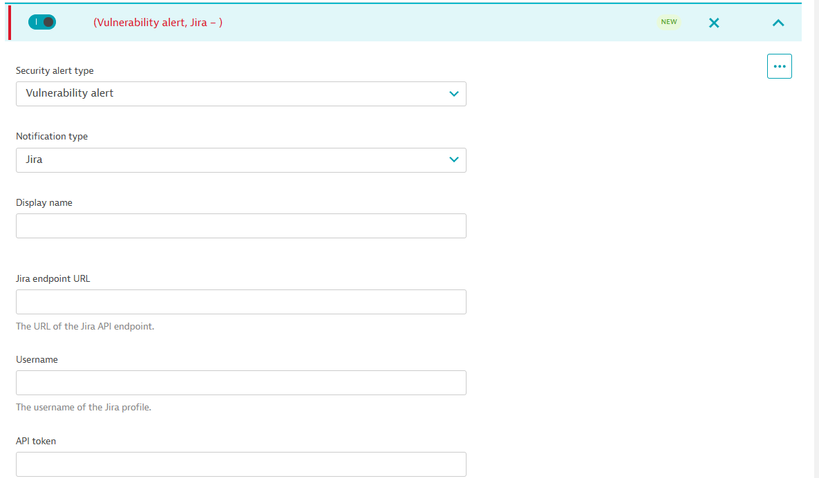The width and height of the screenshot is (819, 478).
Task: Click the chevron icon on the Jira dropdown
Action: (x=454, y=160)
